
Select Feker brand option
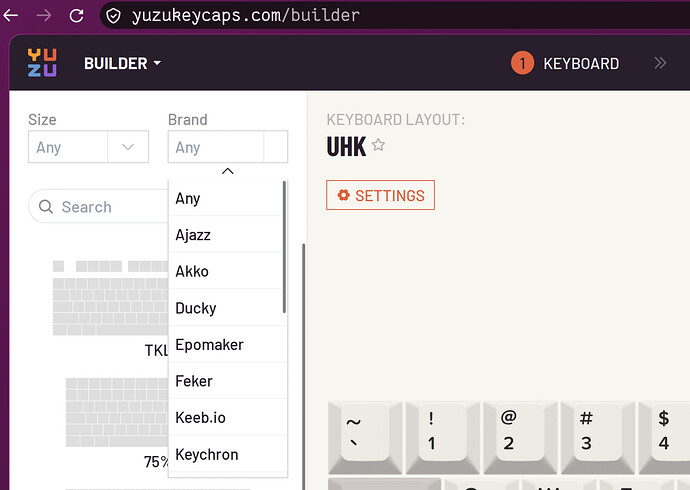(x=228, y=381)
